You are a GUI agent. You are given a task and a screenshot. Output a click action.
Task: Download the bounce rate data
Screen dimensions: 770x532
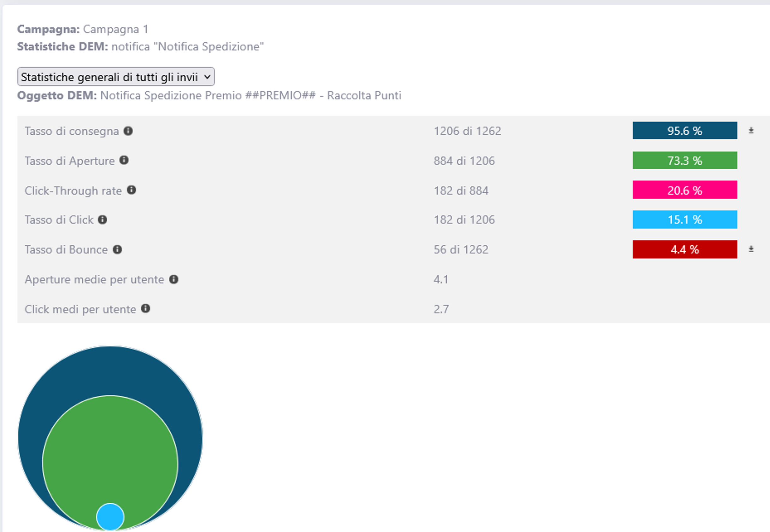point(751,249)
